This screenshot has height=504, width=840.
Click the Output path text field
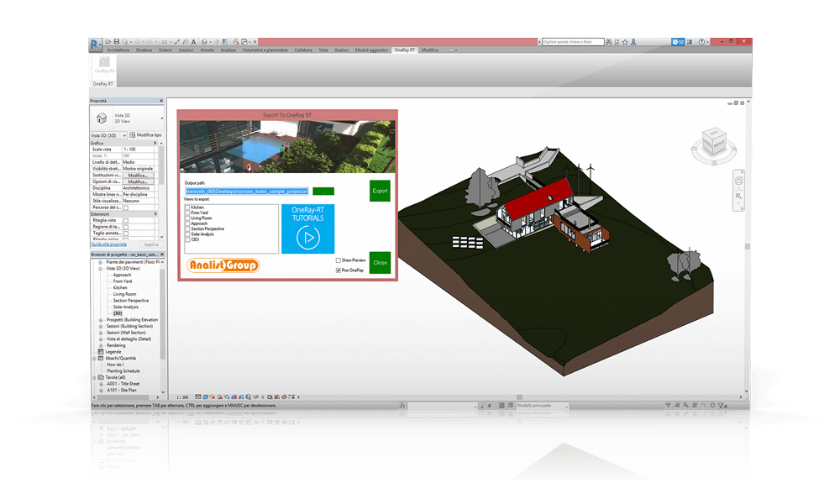tap(247, 192)
